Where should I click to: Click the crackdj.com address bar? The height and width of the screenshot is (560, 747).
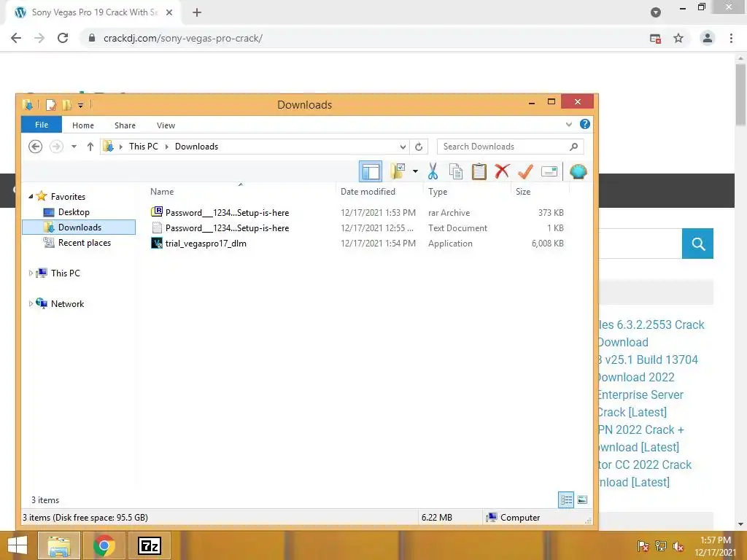tap(182, 38)
